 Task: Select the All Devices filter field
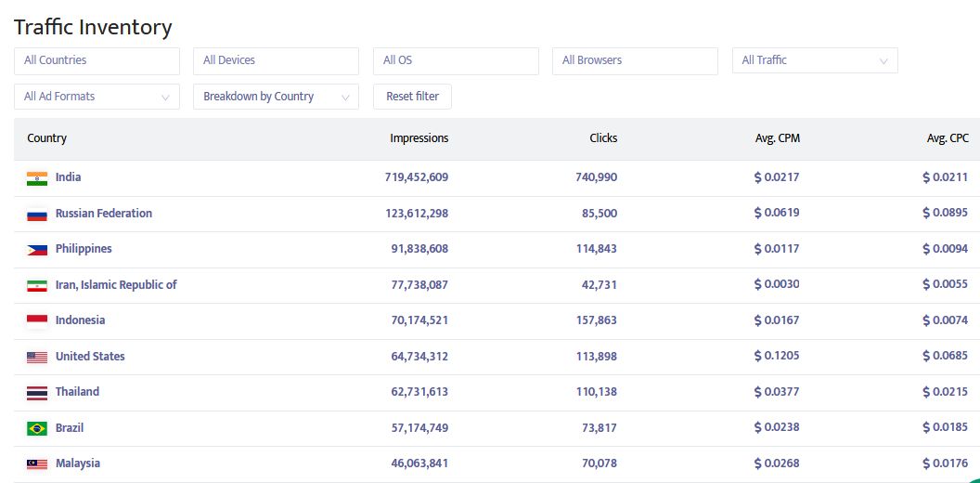click(x=275, y=60)
